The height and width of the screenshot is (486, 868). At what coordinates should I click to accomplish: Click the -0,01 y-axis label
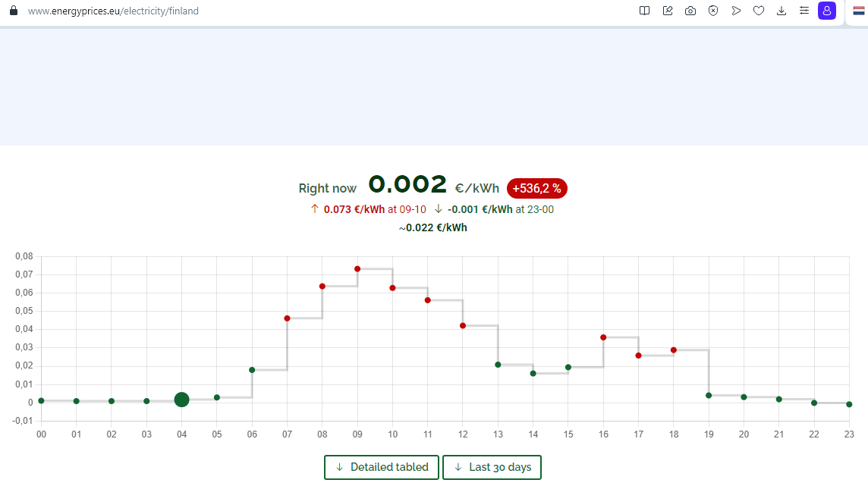click(x=23, y=421)
